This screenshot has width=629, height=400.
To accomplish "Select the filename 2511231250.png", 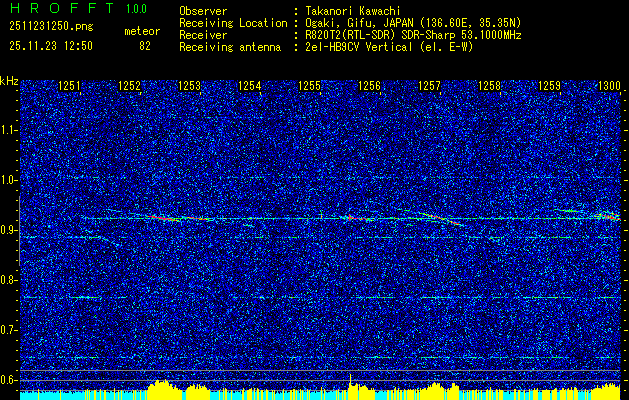I will [51, 27].
